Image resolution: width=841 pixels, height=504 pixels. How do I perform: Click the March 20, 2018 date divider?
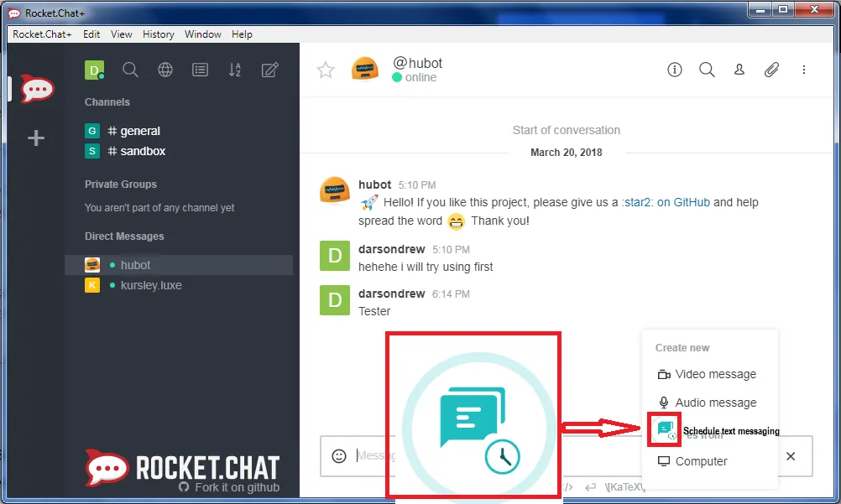click(x=566, y=153)
